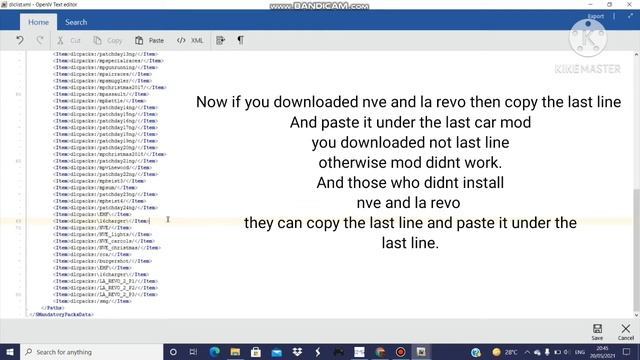Click the scrollbar down arrow
The height and width of the screenshot is (360, 640).
pyautogui.click(x=636, y=315)
